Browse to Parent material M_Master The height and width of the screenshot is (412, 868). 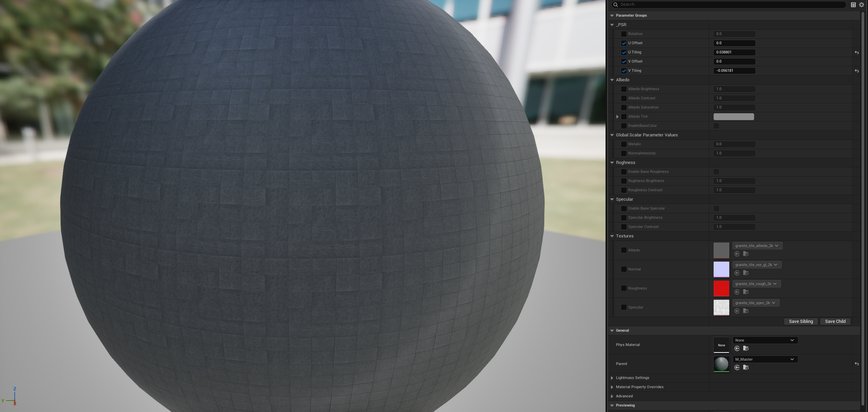tap(746, 367)
